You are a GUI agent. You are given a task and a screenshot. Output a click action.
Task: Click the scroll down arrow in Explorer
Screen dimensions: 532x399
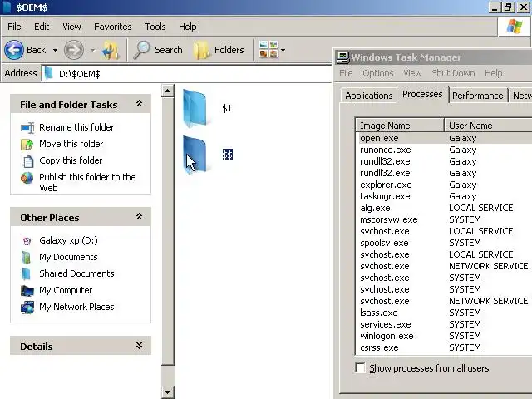[168, 392]
